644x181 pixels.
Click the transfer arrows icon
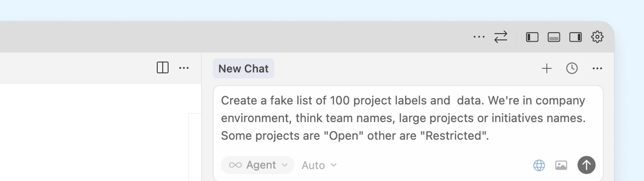pos(501,37)
